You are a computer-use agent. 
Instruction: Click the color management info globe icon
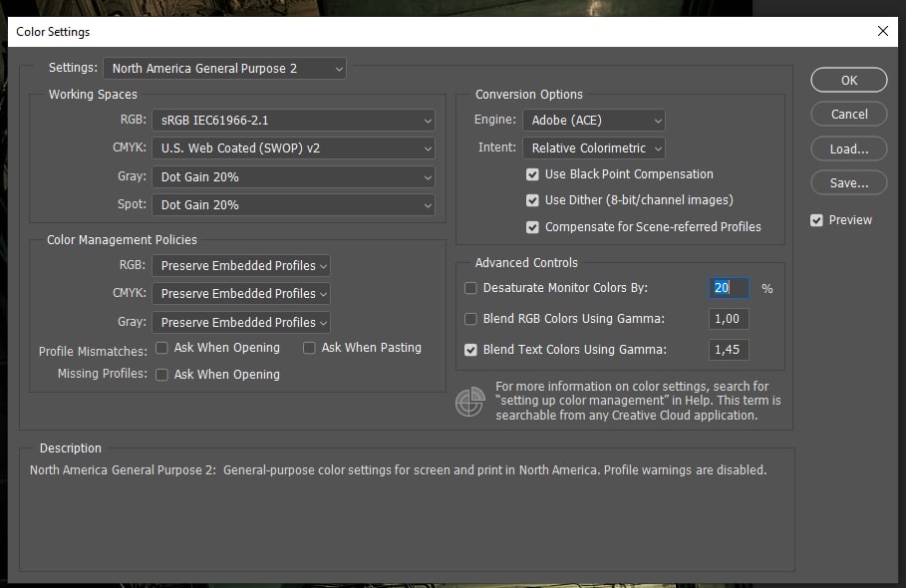tap(470, 402)
